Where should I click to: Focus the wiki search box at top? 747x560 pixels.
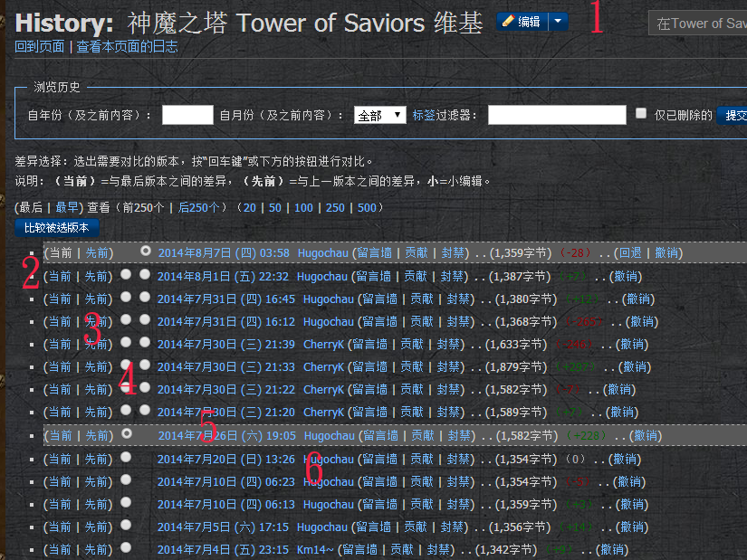(x=697, y=23)
